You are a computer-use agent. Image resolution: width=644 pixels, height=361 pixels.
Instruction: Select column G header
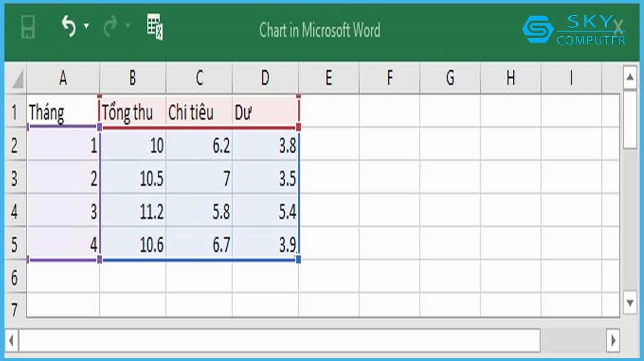450,78
